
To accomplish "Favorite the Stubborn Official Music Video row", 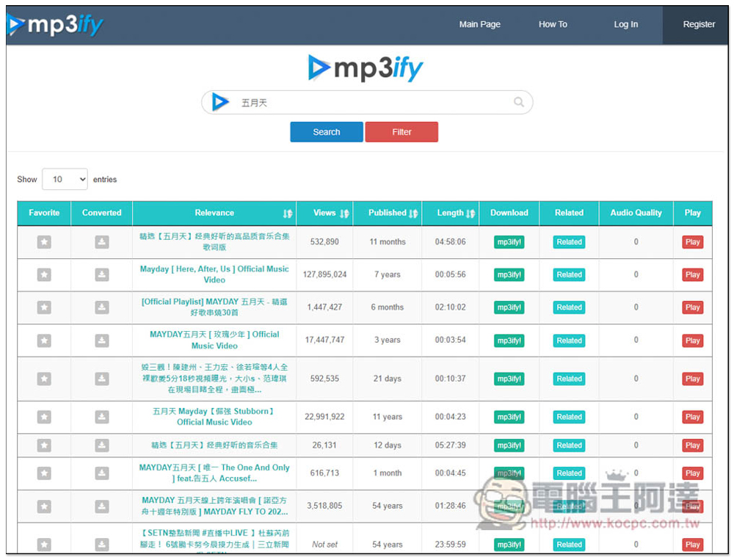I will point(44,417).
